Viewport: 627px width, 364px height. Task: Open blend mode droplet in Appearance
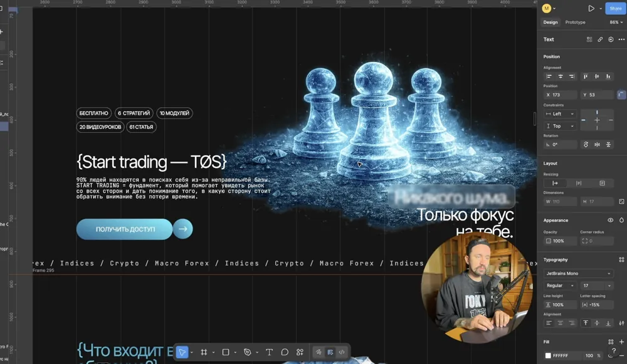pyautogui.click(x=621, y=220)
